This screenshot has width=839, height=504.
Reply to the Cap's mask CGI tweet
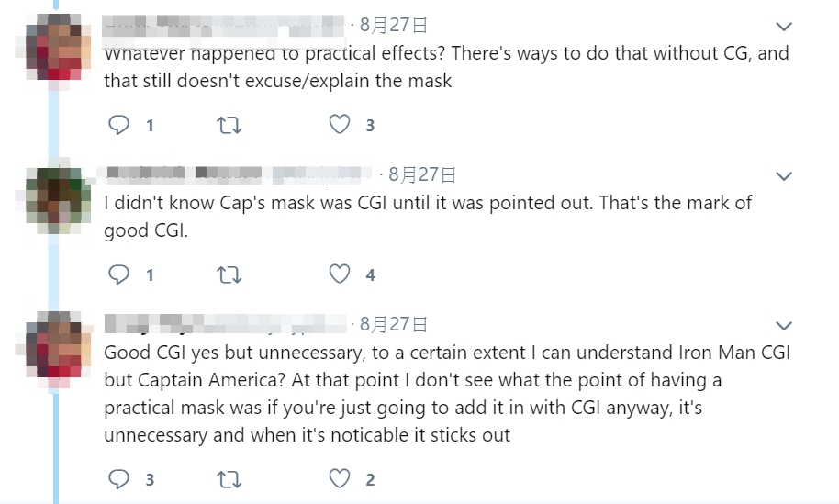coord(119,274)
